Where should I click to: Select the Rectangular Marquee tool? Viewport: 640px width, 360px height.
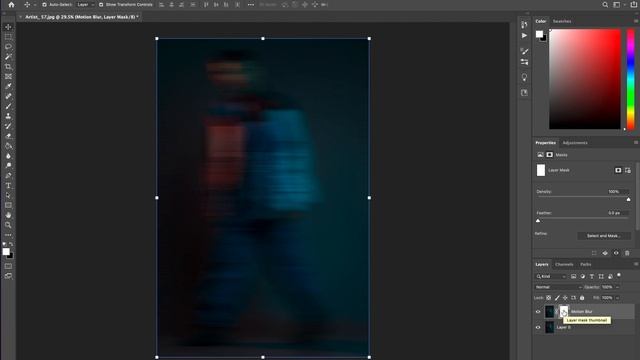click(8, 37)
